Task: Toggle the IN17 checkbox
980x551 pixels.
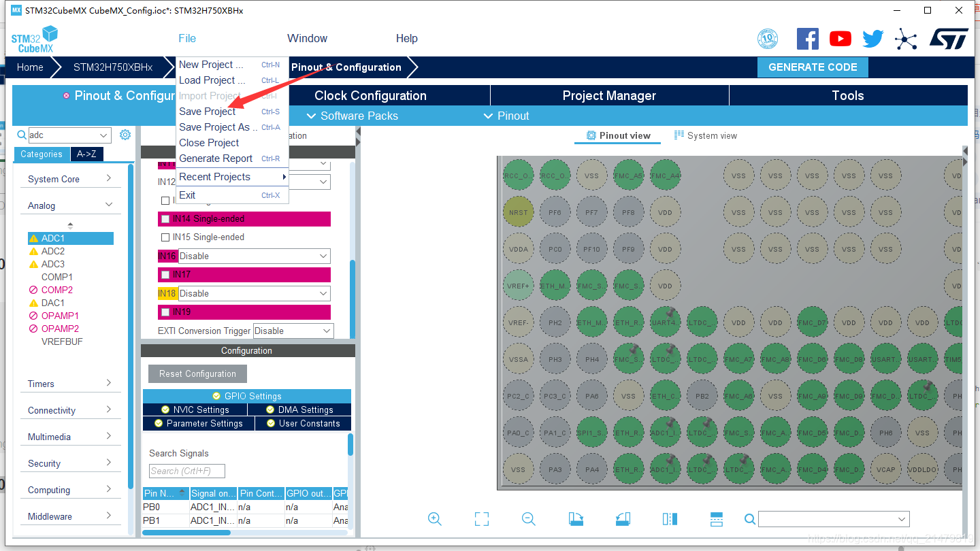Action: (165, 275)
